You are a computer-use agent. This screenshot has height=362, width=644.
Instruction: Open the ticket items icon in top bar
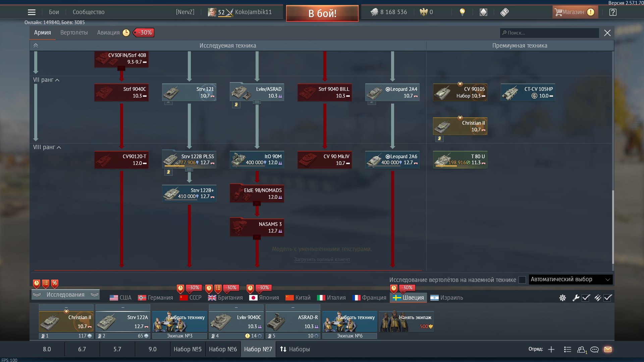(504, 12)
